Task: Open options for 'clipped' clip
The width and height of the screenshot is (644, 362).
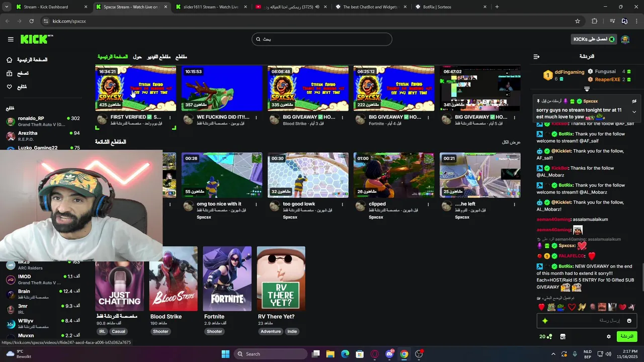Action: tap(428, 205)
